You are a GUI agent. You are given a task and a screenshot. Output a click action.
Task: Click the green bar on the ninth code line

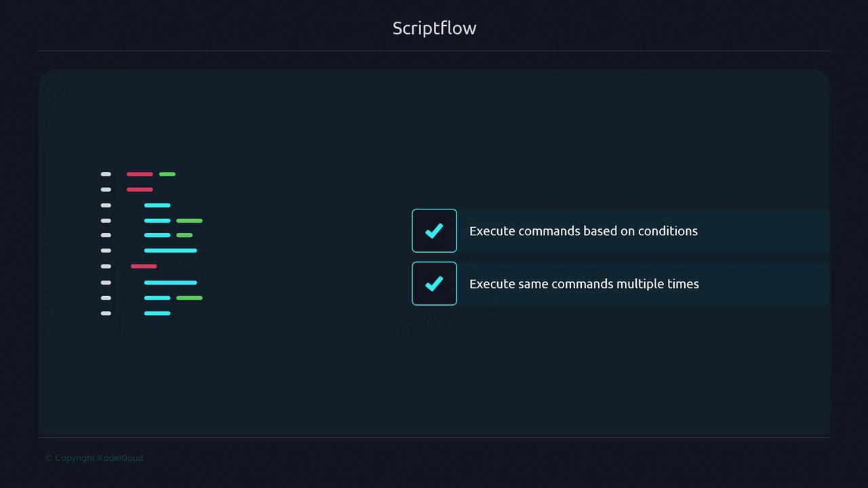pos(189,298)
